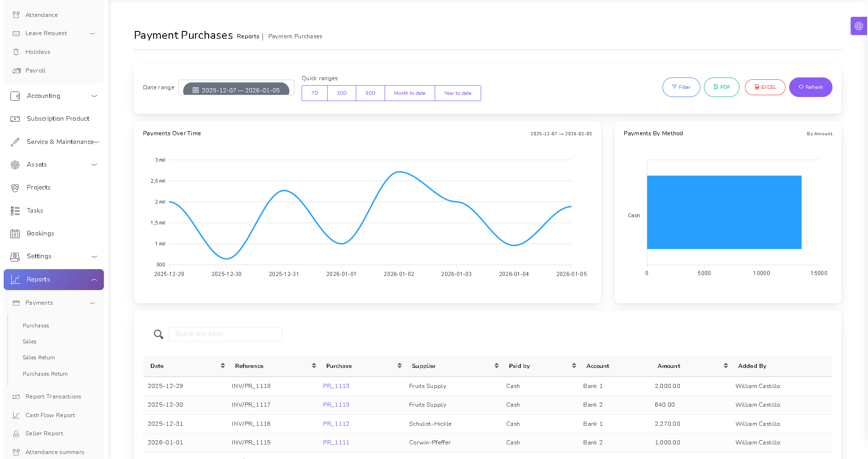This screenshot has width=868, height=459.
Task: Open Sales Return payments report
Action: coord(39,357)
